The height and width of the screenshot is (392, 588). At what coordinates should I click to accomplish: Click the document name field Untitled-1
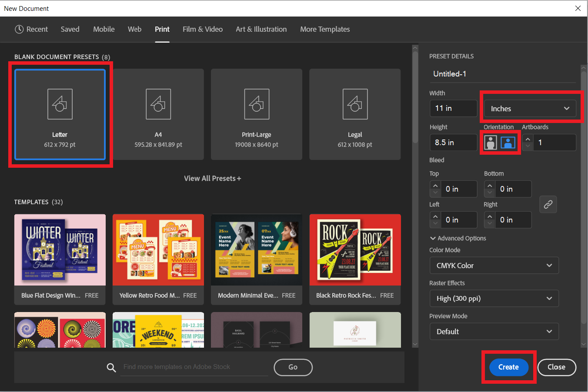(502, 74)
